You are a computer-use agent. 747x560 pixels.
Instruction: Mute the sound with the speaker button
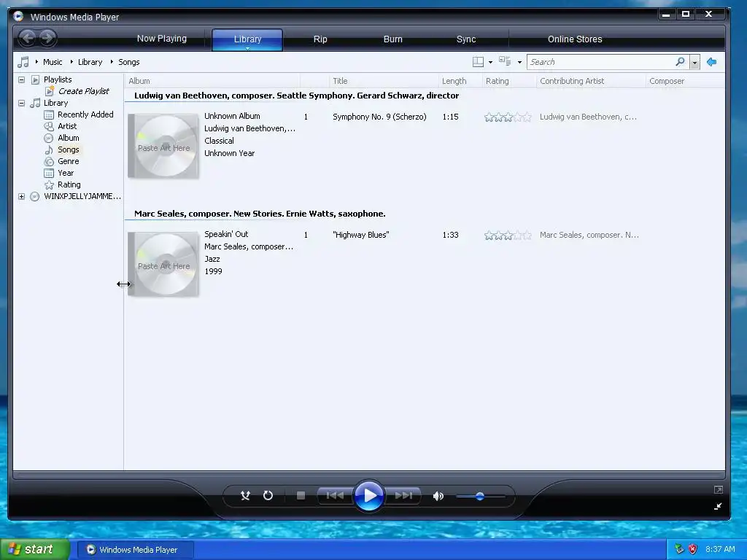(x=438, y=496)
